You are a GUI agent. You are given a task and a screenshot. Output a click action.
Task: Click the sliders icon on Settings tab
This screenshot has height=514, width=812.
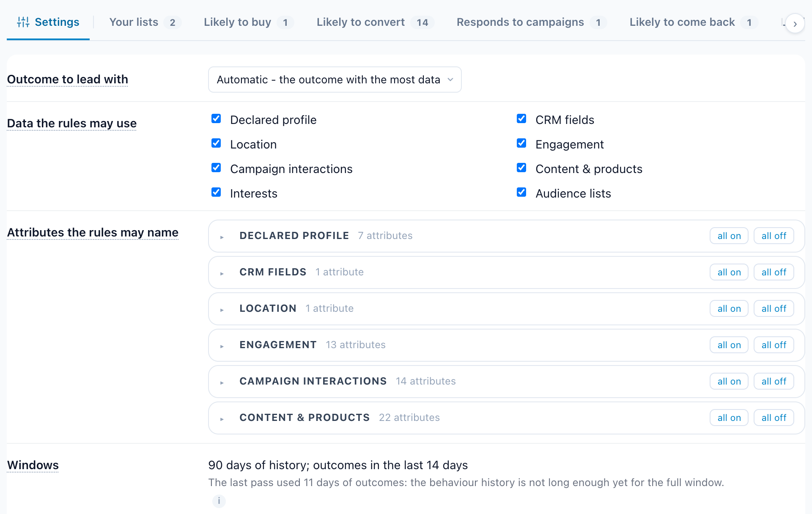pos(23,22)
